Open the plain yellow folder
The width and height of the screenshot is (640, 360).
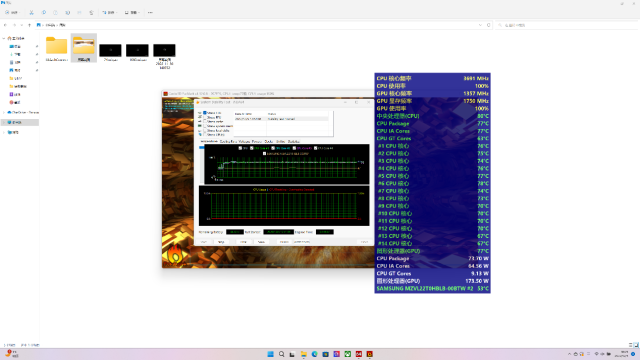pyautogui.click(x=56, y=48)
